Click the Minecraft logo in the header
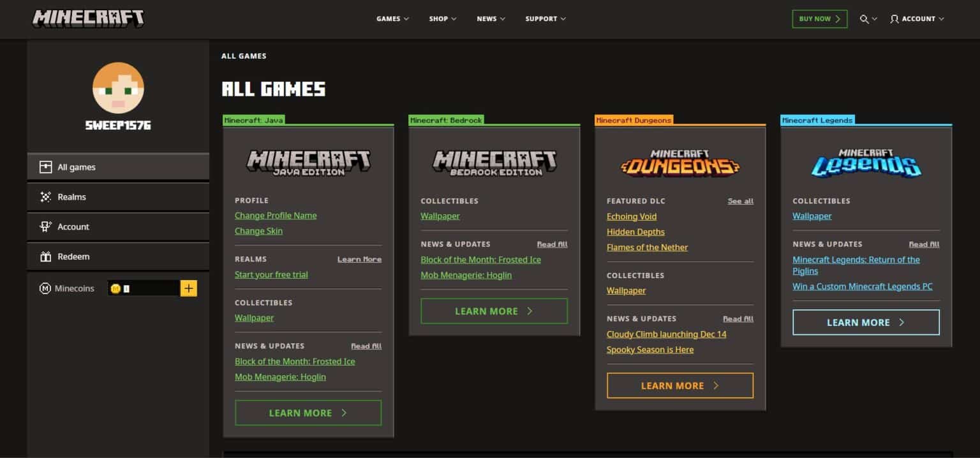The image size is (980, 458). [x=87, y=18]
